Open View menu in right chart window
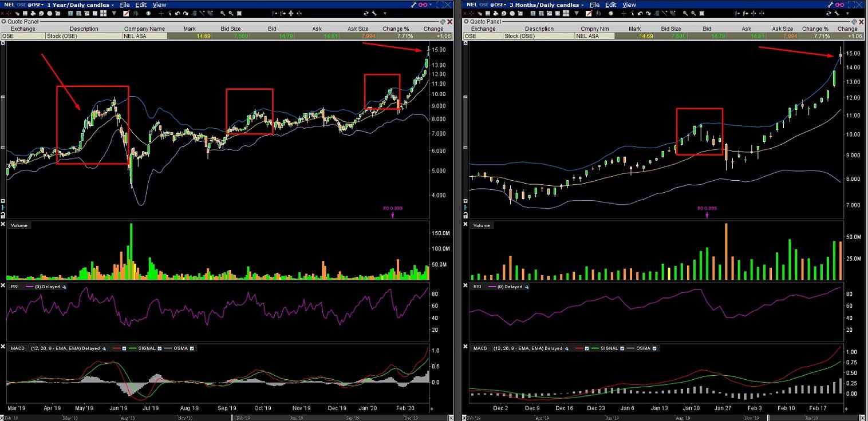This screenshot has height=421, width=868. tap(629, 5)
